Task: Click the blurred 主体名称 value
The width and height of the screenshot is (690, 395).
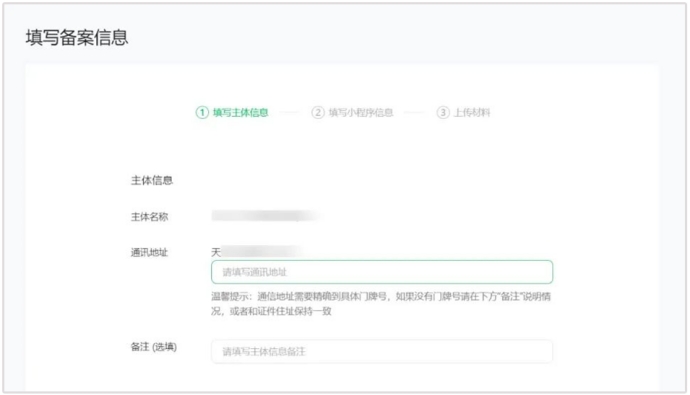Action: point(266,216)
